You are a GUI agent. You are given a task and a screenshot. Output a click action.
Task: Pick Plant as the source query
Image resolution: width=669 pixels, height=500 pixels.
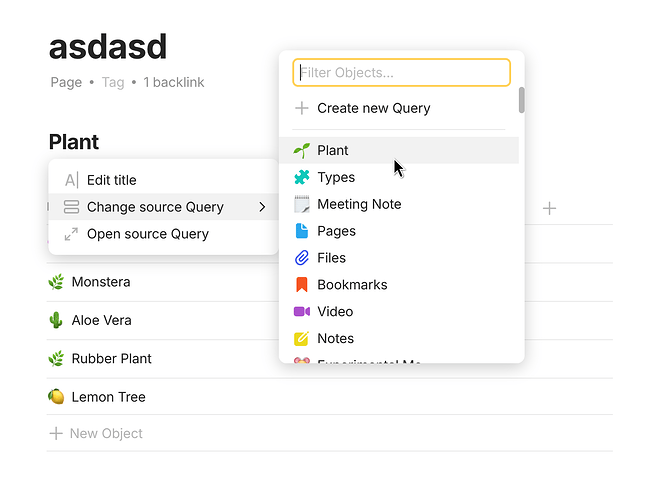[x=399, y=150]
